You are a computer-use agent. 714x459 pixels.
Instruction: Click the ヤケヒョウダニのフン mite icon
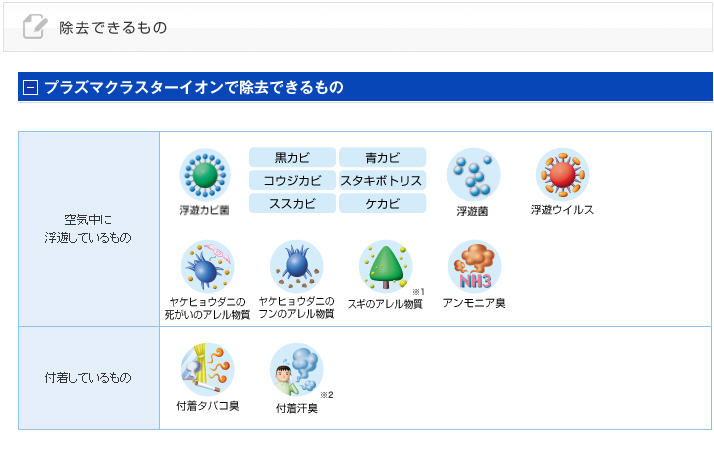296,266
